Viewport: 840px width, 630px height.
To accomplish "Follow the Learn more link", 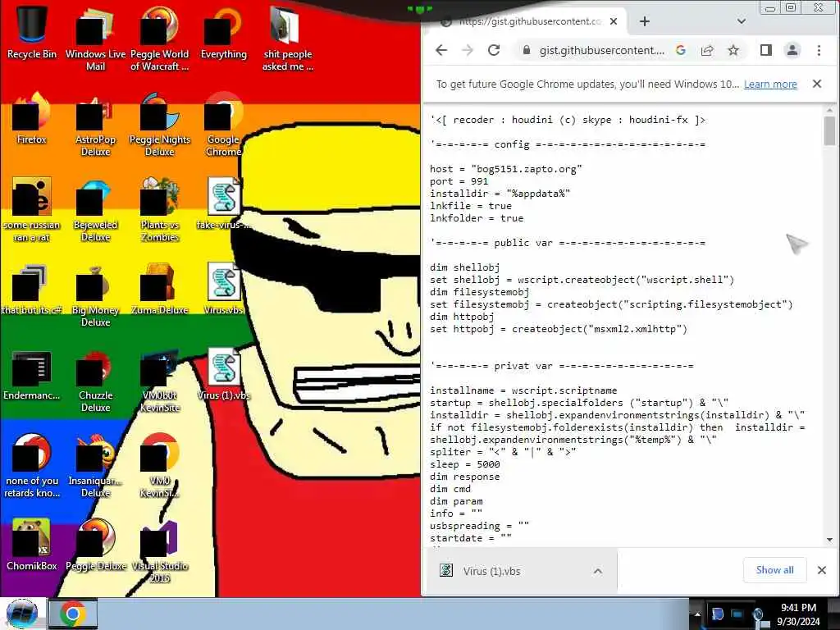I will pos(770,84).
